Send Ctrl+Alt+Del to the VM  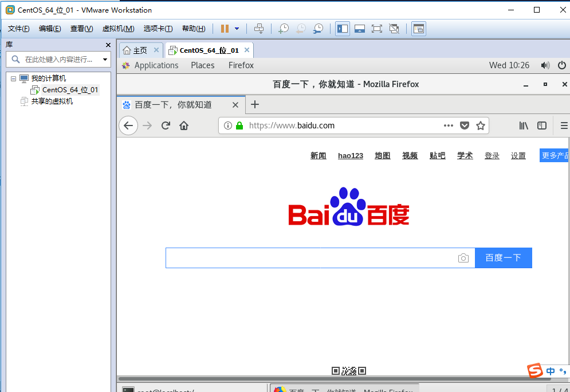point(259,28)
